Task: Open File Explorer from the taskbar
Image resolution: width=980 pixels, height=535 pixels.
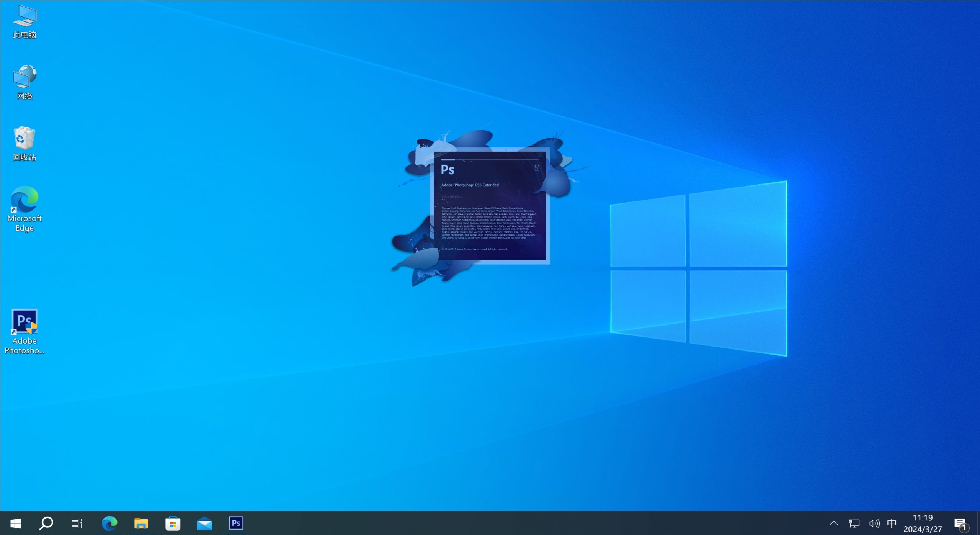Action: [141, 523]
